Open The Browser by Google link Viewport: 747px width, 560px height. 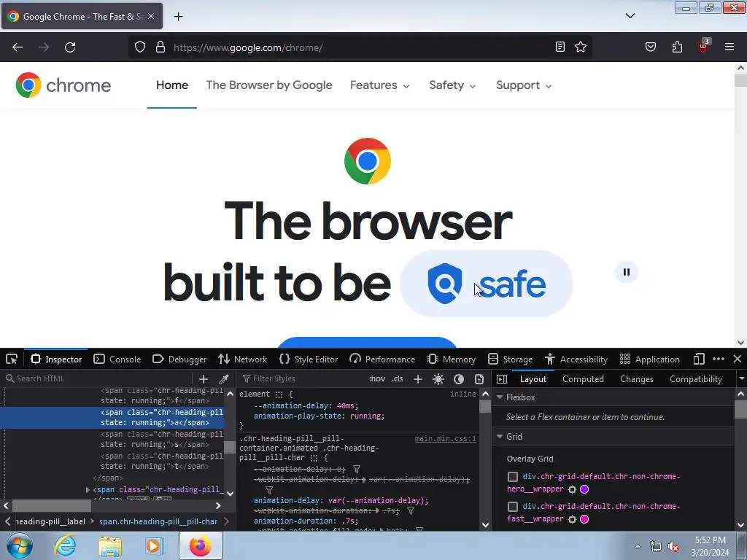pos(269,85)
